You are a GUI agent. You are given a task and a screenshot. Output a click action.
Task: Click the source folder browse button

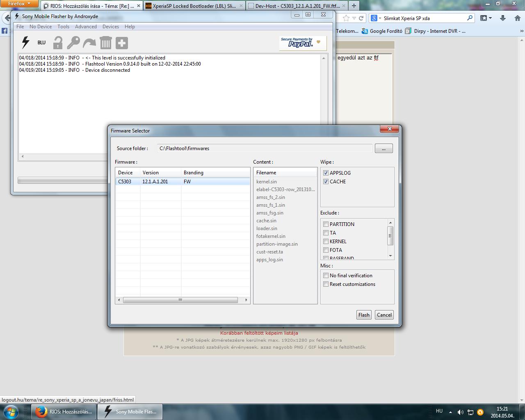point(383,148)
